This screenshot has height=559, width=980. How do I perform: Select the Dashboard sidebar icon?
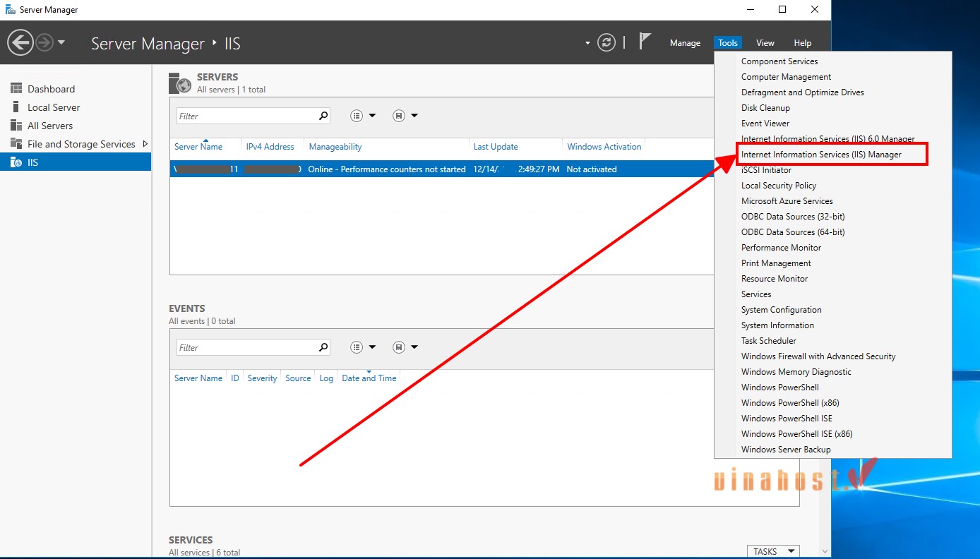click(x=16, y=89)
